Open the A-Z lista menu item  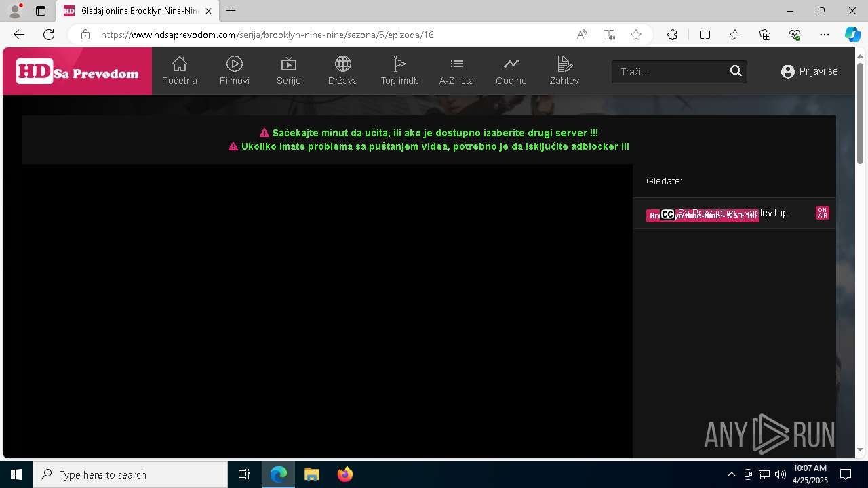[x=456, y=71]
